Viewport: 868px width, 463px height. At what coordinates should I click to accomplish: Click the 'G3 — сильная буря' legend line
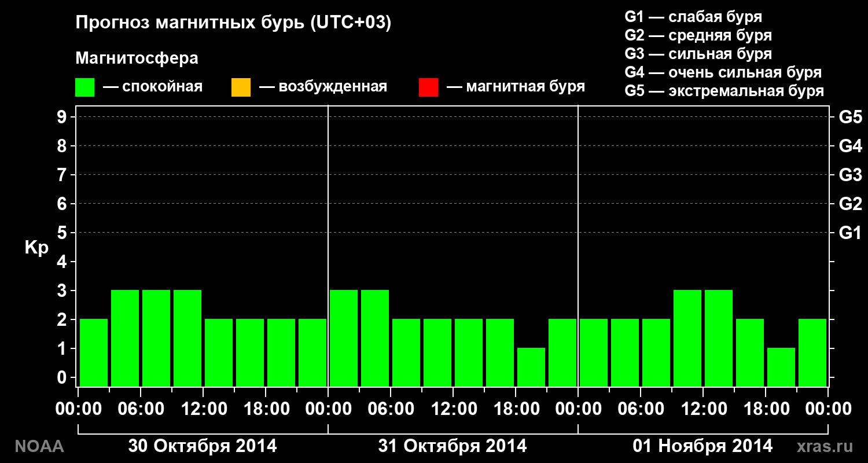(698, 54)
